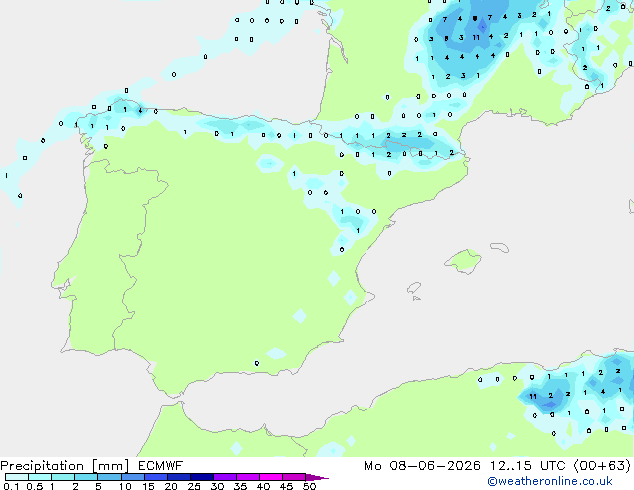Screen dimensions: 634x490
Task: Click the '12..15 UTC' time label
Action: tap(528, 466)
